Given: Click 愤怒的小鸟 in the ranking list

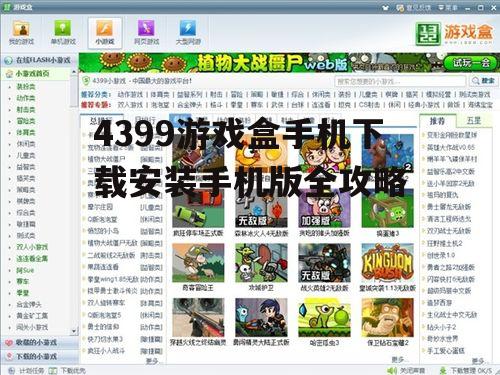Looking at the screenshot, I should (103, 231).
